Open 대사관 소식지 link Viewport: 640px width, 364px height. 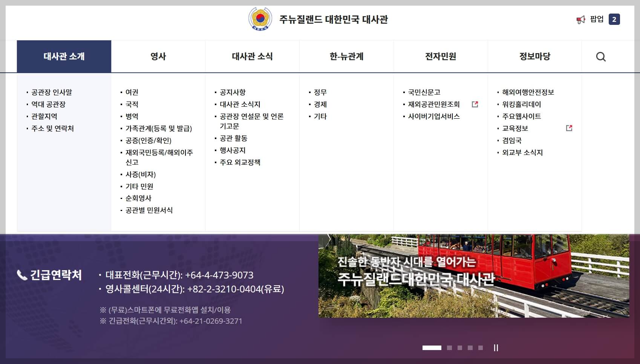240,104
